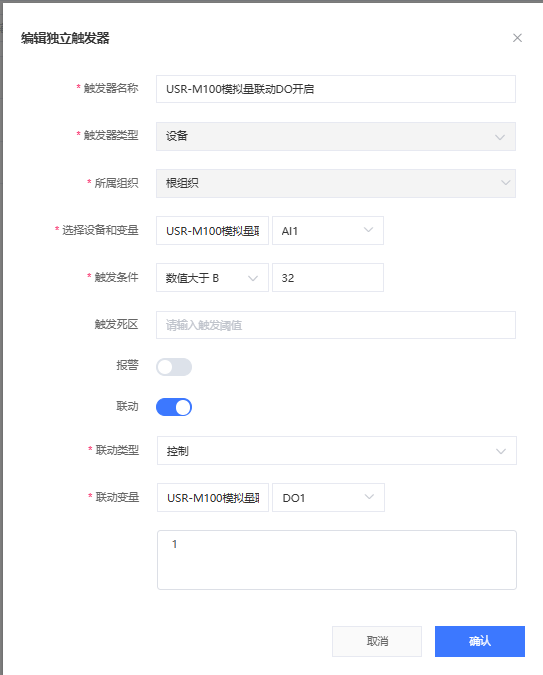Viewport: 543px width, 675px height.
Task: Click arrow icon beside DO1 variable
Action: coord(369,497)
